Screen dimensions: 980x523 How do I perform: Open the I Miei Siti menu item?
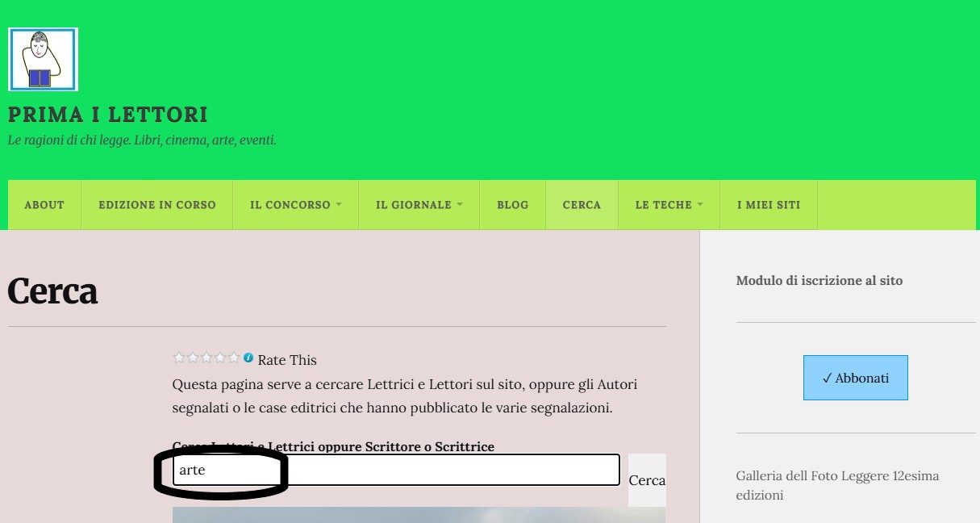(x=769, y=205)
